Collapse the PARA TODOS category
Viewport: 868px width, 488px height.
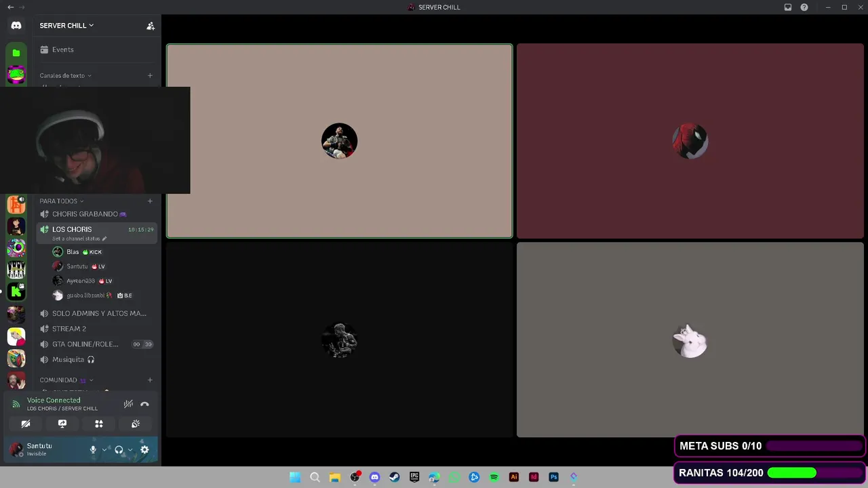61,201
